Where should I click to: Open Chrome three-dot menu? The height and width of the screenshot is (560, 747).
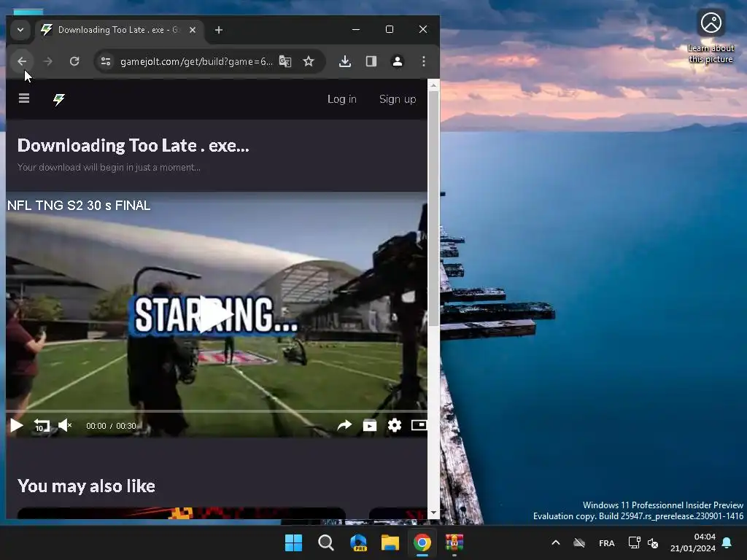click(424, 61)
